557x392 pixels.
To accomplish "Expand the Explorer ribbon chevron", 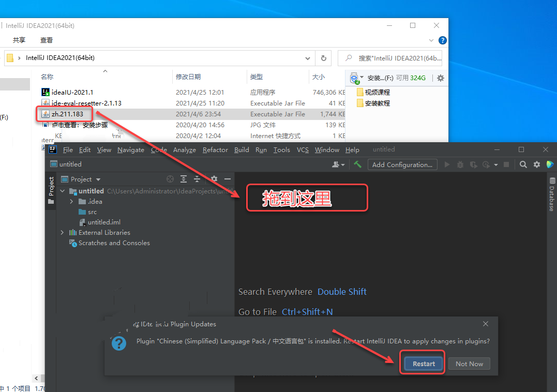I will click(x=431, y=40).
